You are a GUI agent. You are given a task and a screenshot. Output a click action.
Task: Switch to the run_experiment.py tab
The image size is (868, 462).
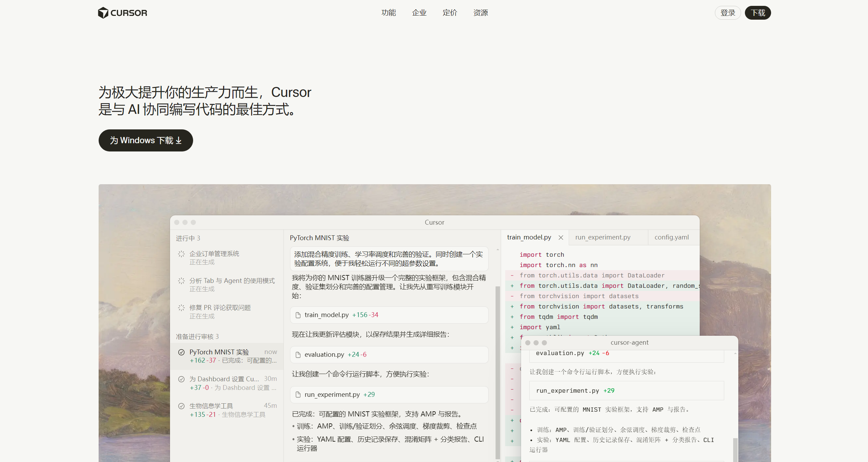(x=602, y=237)
